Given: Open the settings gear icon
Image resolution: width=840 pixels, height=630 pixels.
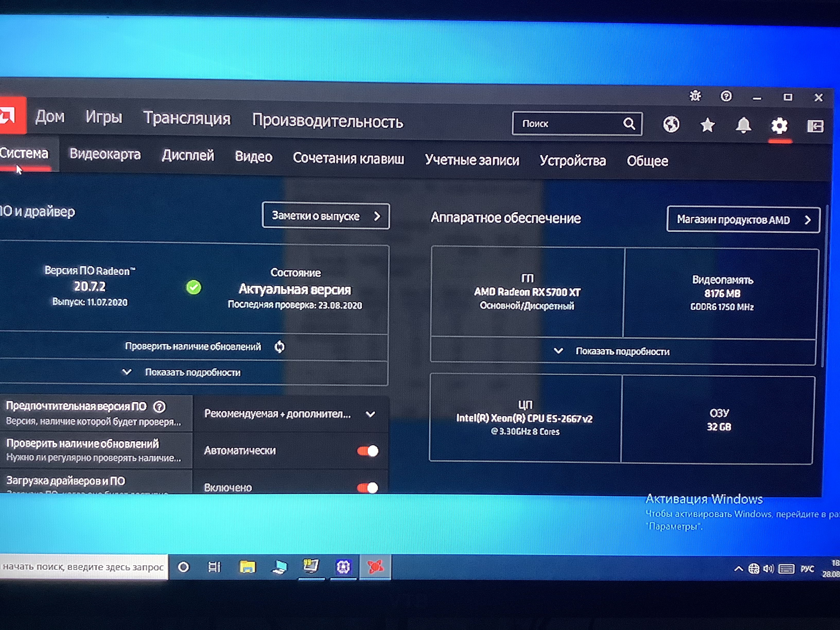Looking at the screenshot, I should pos(779,126).
